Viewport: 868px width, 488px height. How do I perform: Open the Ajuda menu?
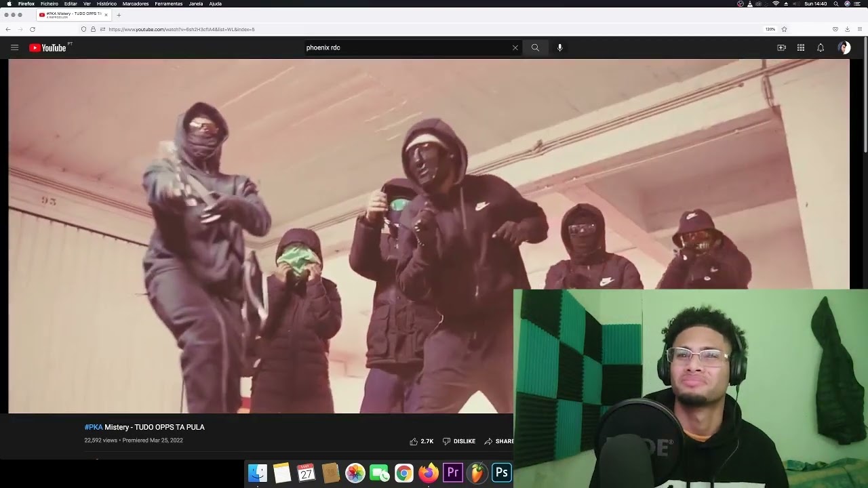pyautogui.click(x=216, y=3)
